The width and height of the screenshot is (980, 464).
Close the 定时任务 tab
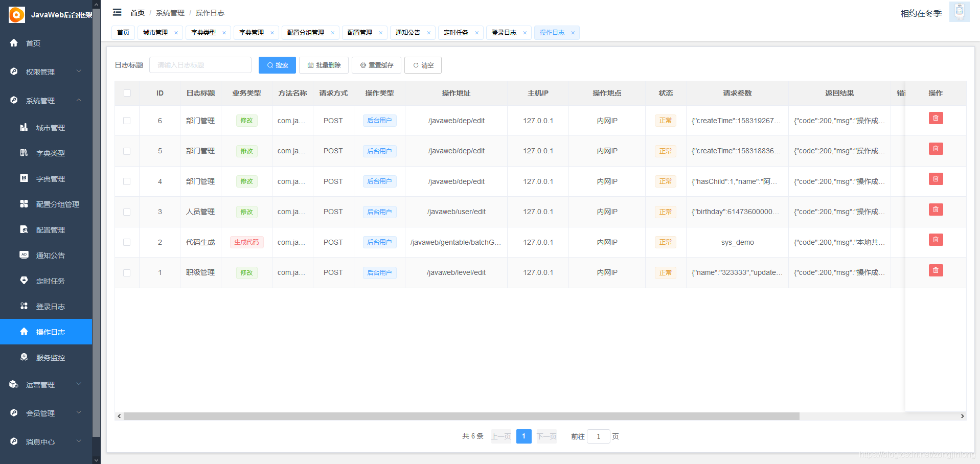(476, 33)
